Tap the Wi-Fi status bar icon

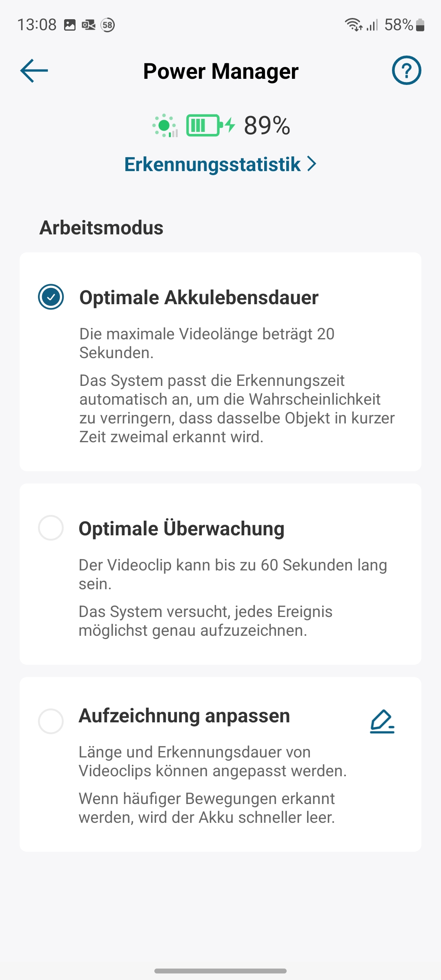353,25
